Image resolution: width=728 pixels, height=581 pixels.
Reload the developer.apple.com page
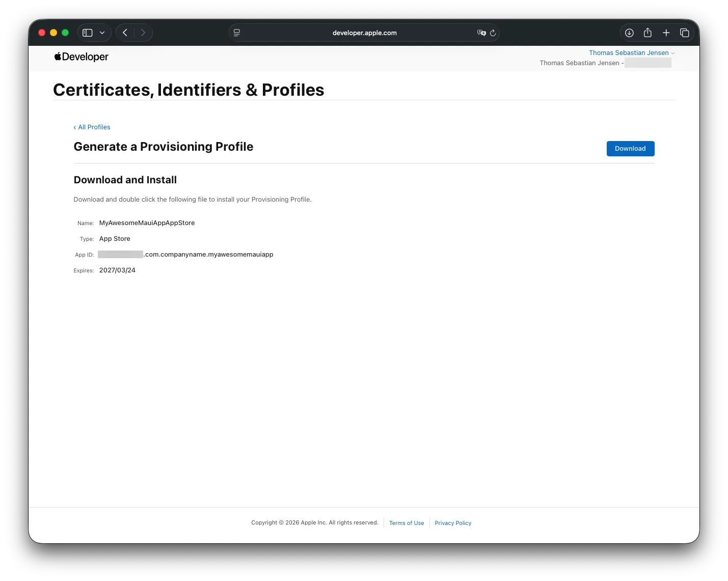tap(493, 33)
